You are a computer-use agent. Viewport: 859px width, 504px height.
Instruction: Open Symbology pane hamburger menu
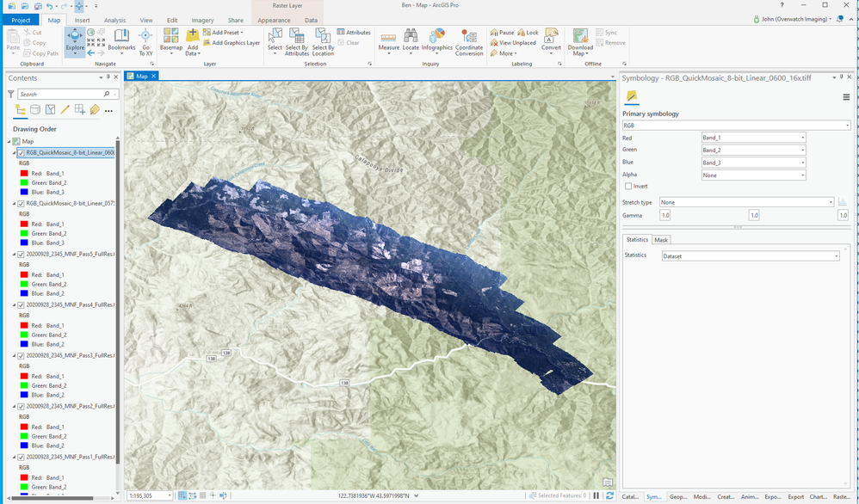point(846,97)
